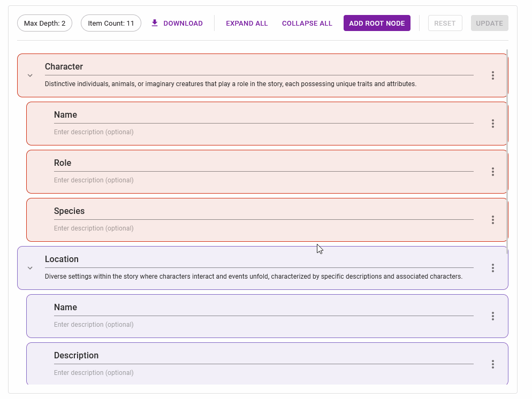Open the Role node's kebab menu

pos(492,172)
